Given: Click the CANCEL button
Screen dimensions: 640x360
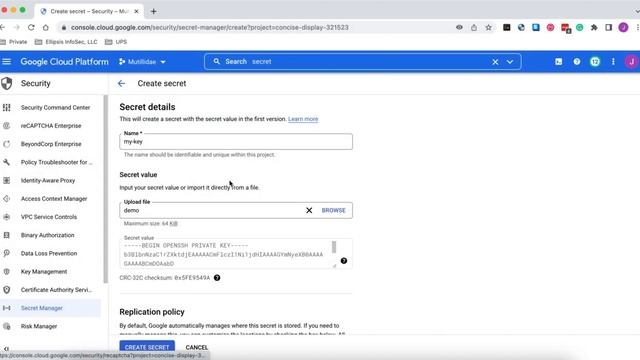Looking at the screenshot, I should (x=197, y=347).
